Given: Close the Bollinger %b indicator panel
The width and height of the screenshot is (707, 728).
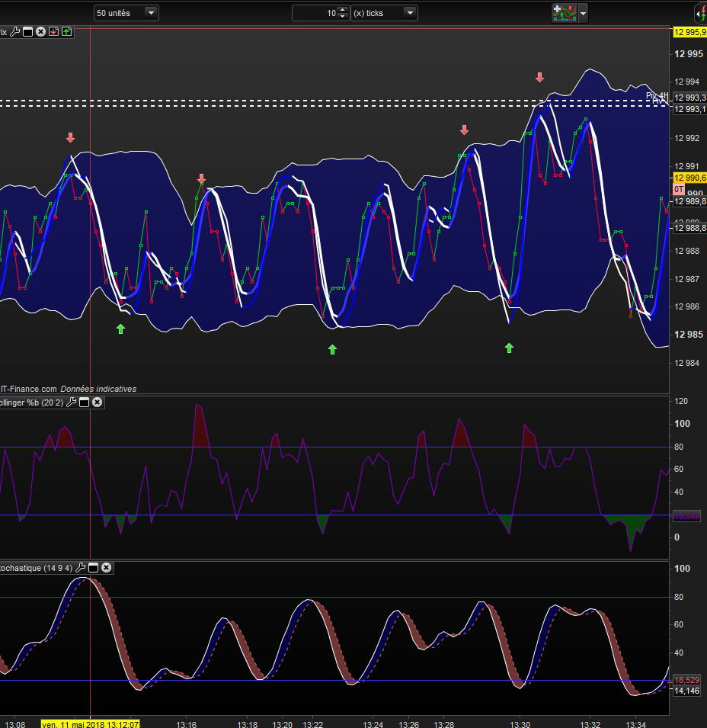Looking at the screenshot, I should (x=98, y=402).
